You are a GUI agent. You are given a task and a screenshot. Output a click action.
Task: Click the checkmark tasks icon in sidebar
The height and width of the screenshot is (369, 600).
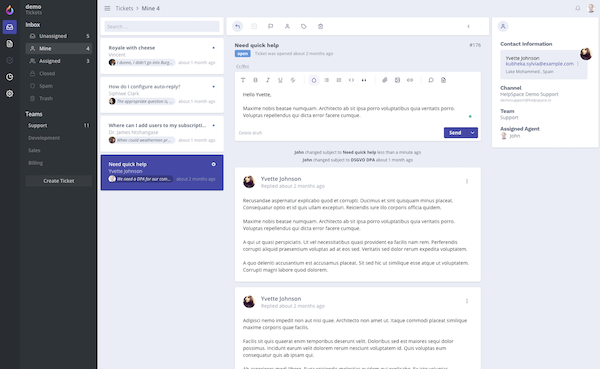pyautogui.click(x=10, y=60)
